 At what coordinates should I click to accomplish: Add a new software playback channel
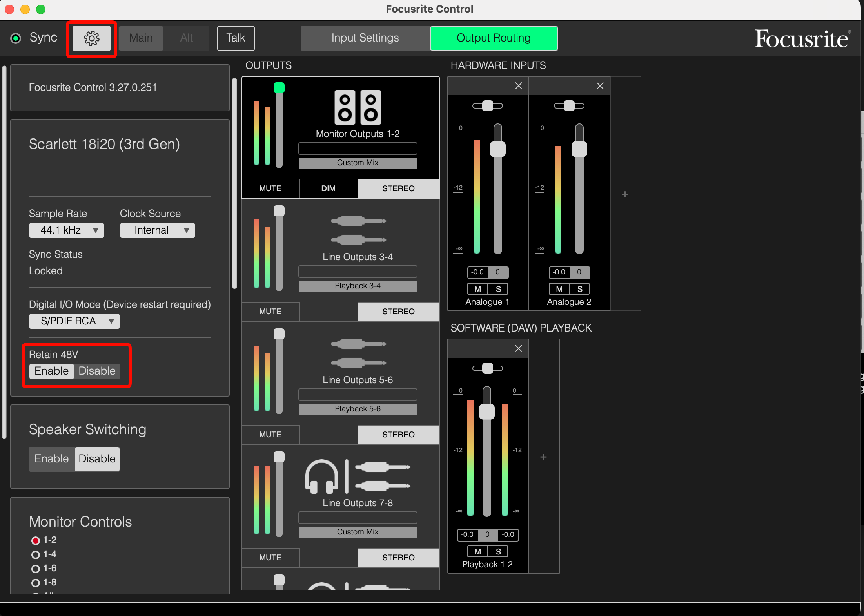point(543,457)
